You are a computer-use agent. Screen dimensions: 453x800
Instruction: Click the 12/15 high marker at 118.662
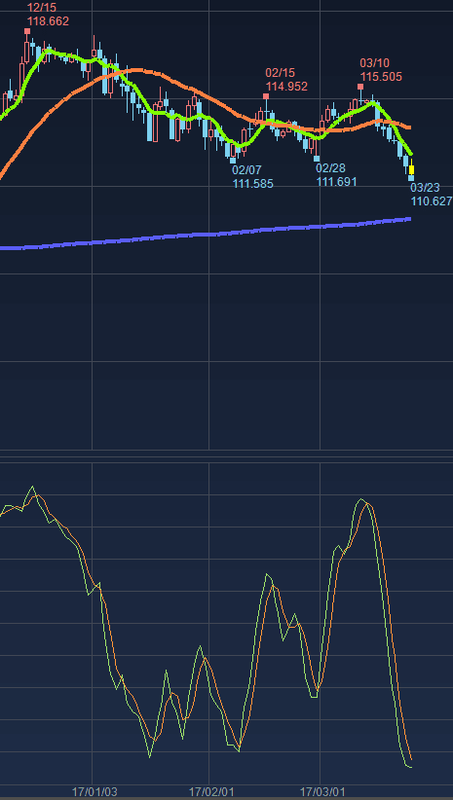pos(27,31)
